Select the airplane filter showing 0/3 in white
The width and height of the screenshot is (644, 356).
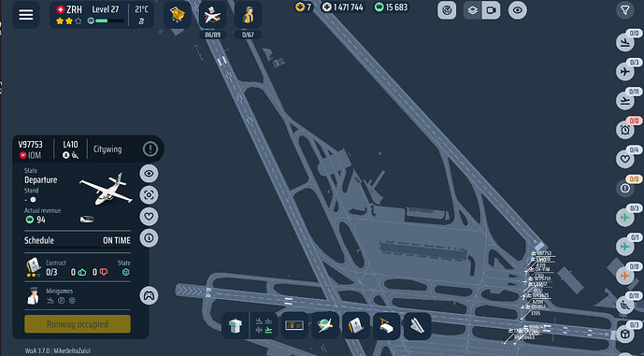(624, 72)
